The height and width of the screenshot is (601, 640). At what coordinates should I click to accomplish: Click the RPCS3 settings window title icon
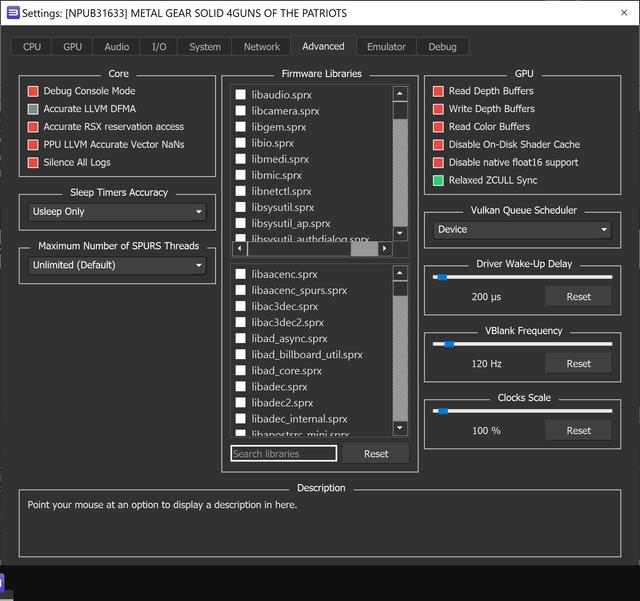pos(13,13)
